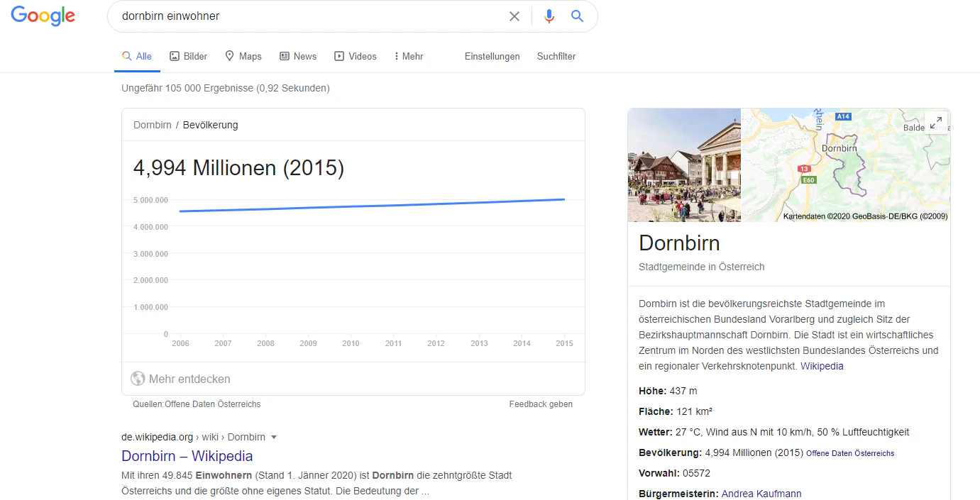Start voice search with the microphone icon
This screenshot has width=980, height=500.
pos(549,16)
